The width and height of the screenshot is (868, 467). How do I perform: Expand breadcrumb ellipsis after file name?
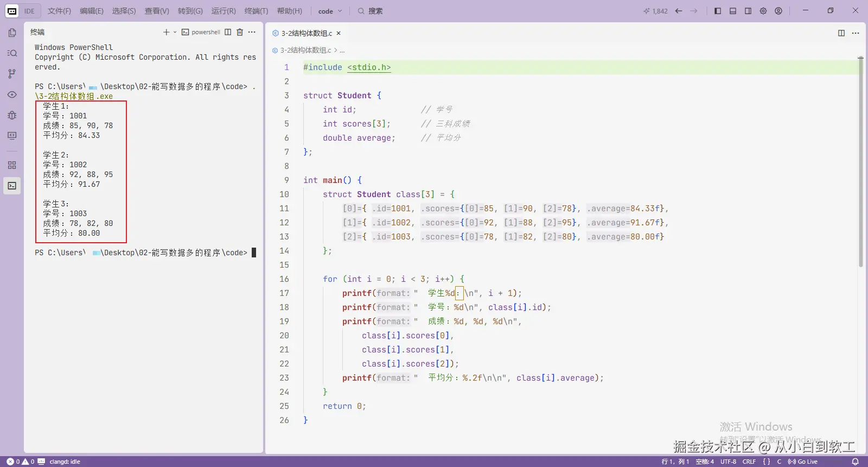point(342,51)
